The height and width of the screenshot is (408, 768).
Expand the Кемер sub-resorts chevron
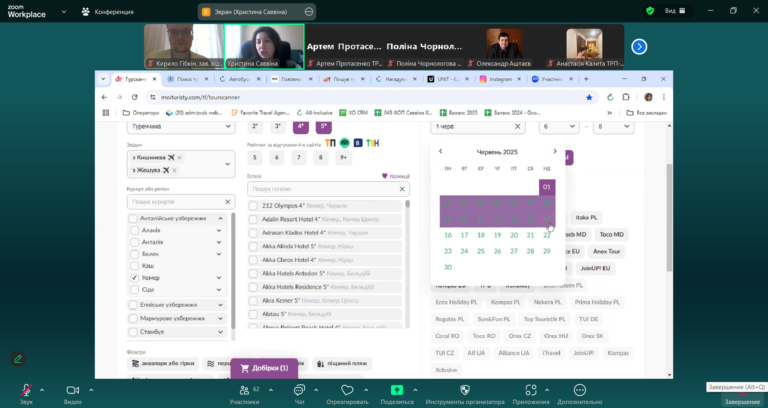[219, 278]
